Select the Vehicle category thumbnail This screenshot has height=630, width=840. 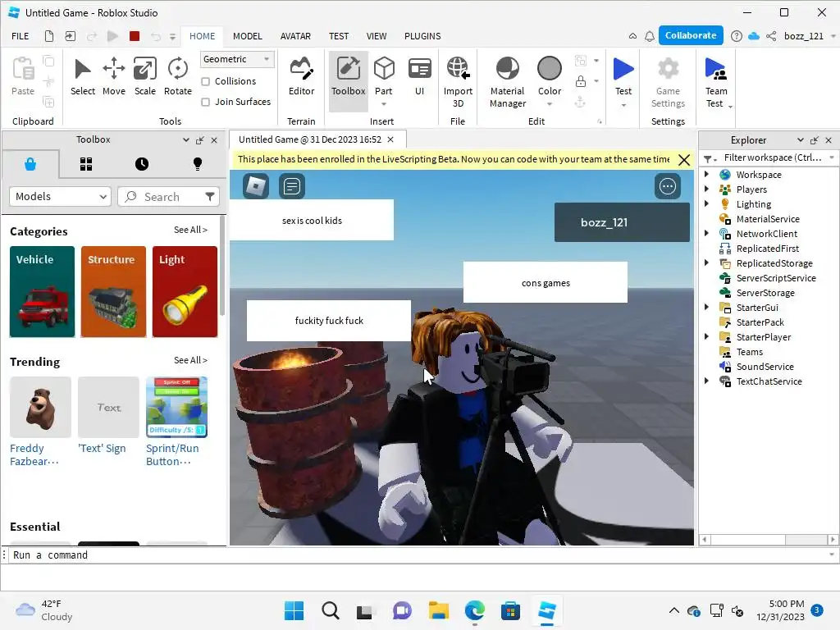pyautogui.click(x=43, y=292)
